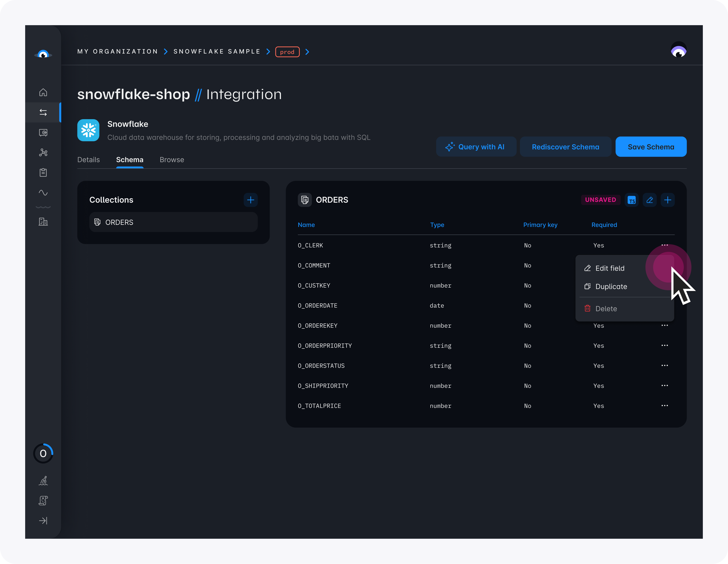
Task: Open the organization building icon in sidebar
Action: (43, 221)
